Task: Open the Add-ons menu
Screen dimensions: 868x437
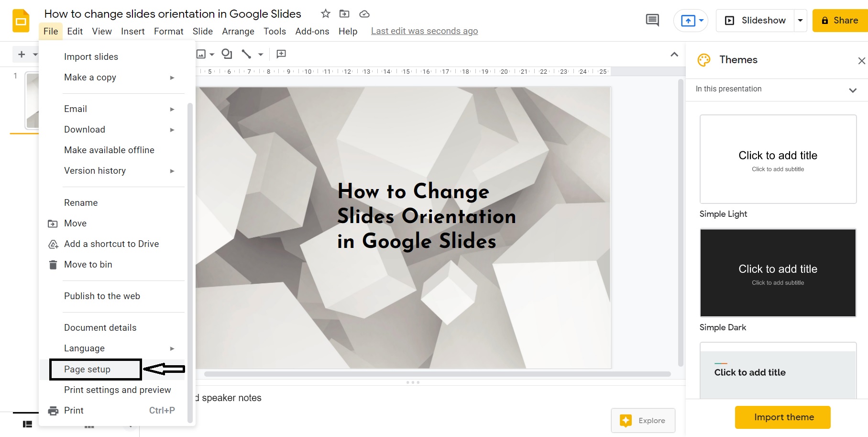Action: pos(312,31)
